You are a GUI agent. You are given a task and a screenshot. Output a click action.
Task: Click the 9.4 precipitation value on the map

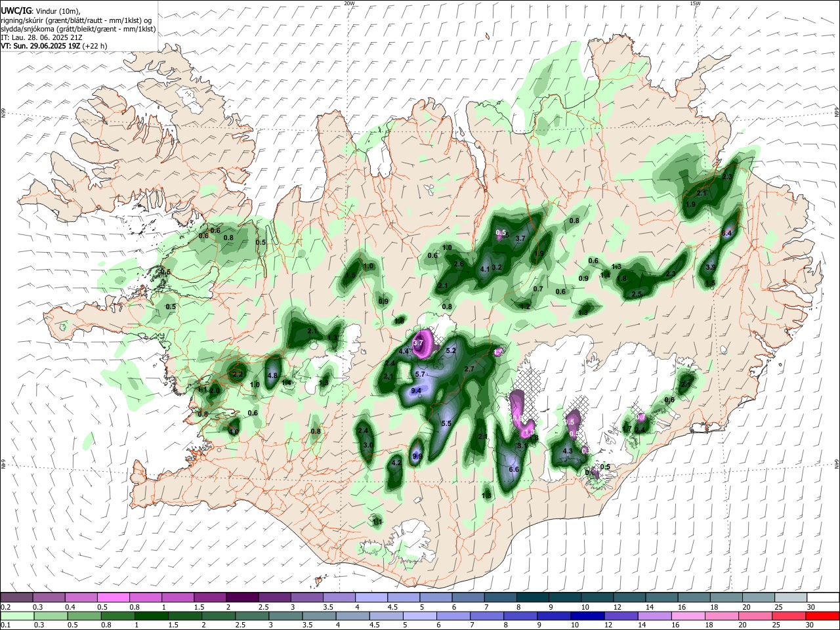point(416,390)
